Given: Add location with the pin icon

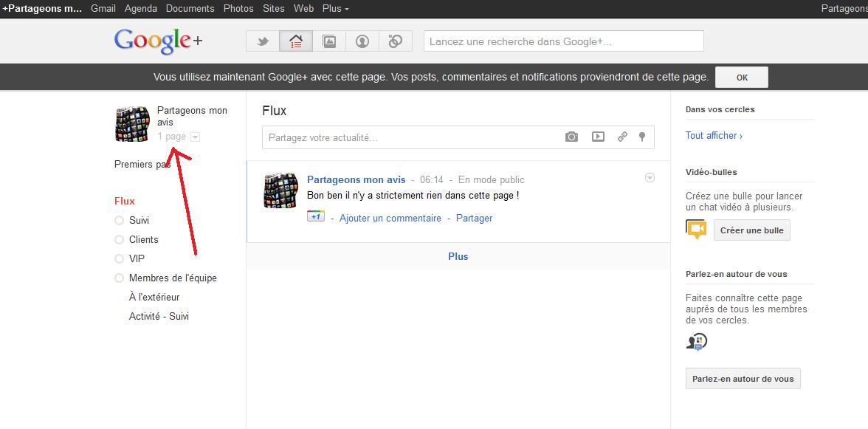Looking at the screenshot, I should (x=642, y=137).
